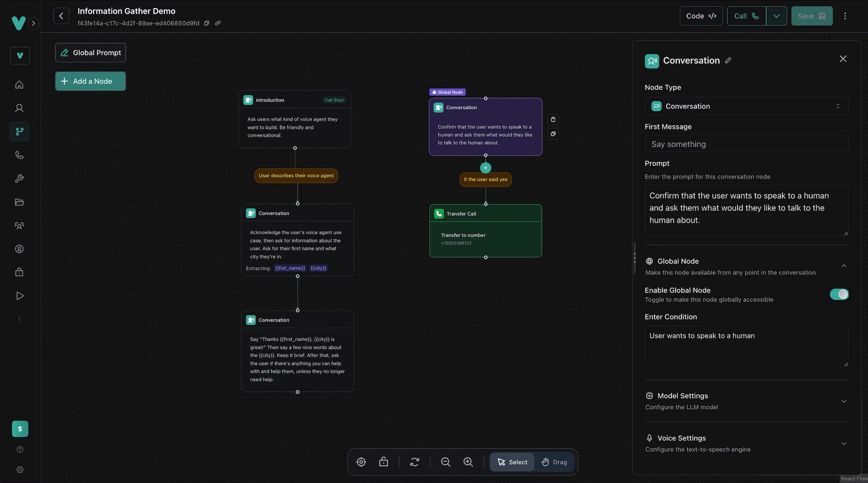The image size is (868, 483).
Task: Switch to Select mode
Action: pyautogui.click(x=512, y=462)
